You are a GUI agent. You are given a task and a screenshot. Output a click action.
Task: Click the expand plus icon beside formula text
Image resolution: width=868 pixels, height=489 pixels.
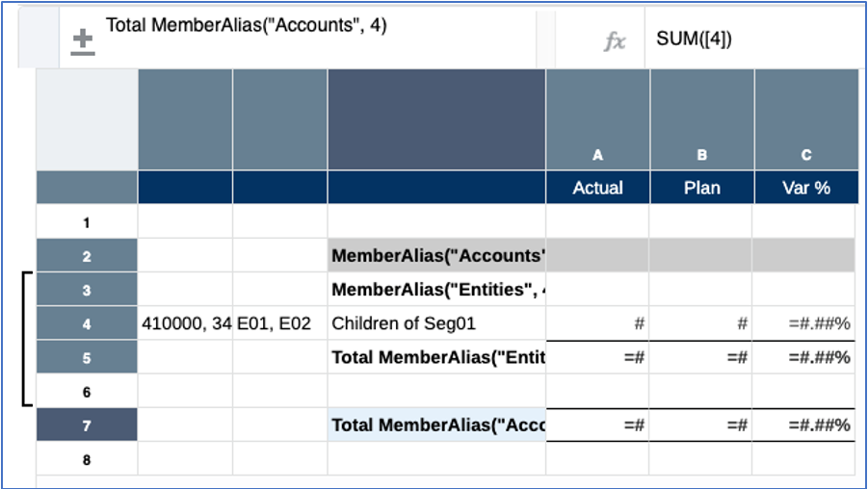(x=84, y=40)
